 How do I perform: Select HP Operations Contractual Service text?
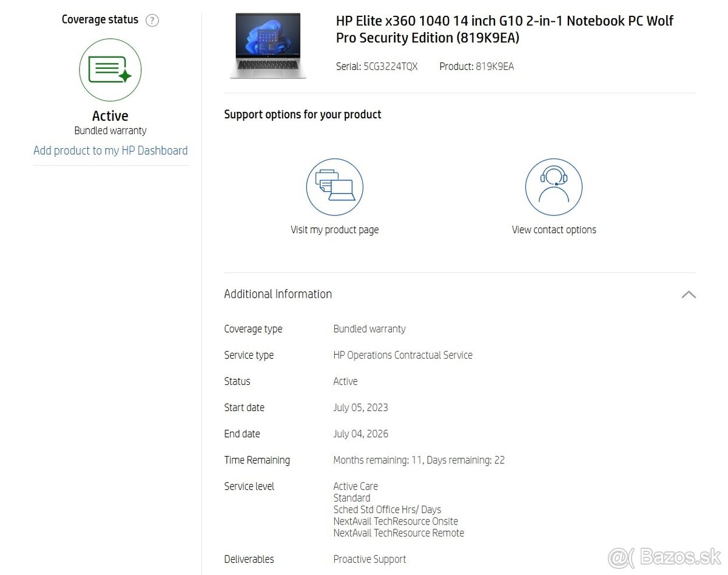point(403,355)
